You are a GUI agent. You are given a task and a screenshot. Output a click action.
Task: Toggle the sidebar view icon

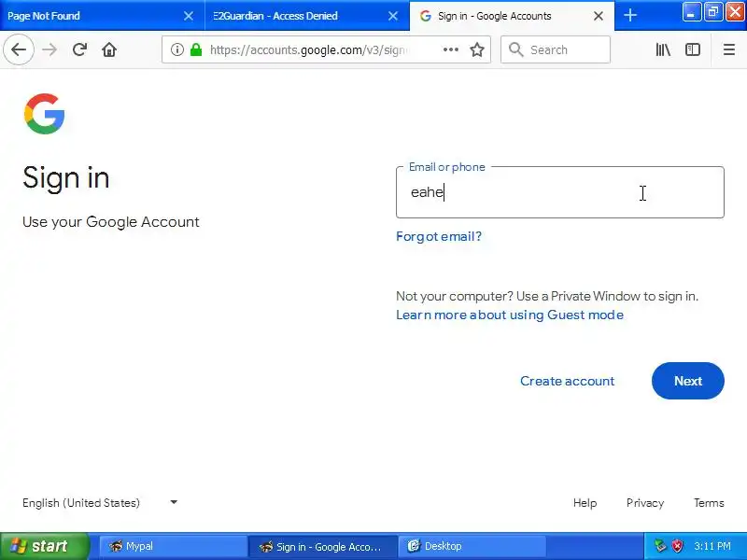point(693,49)
